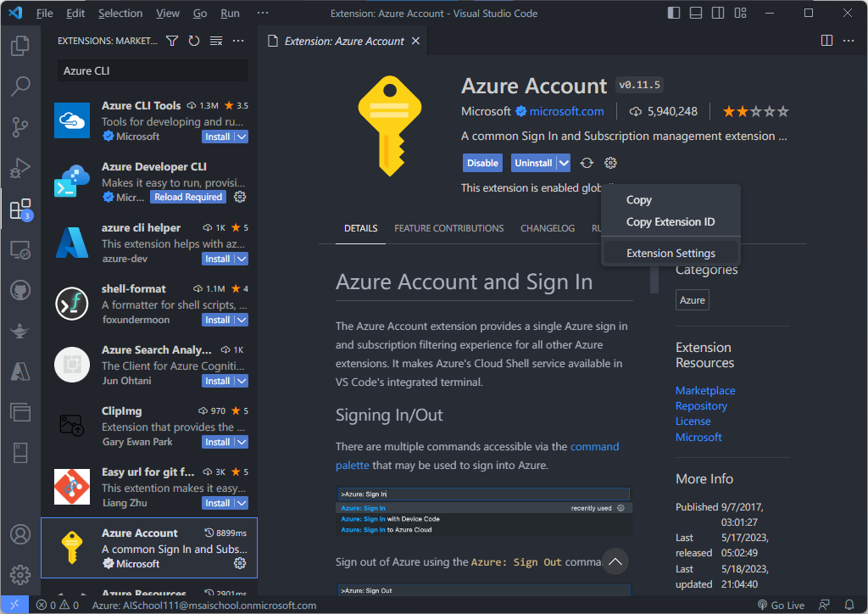Open notifications bell in status bar
Screen dimensions: 868x614
pos(849,605)
